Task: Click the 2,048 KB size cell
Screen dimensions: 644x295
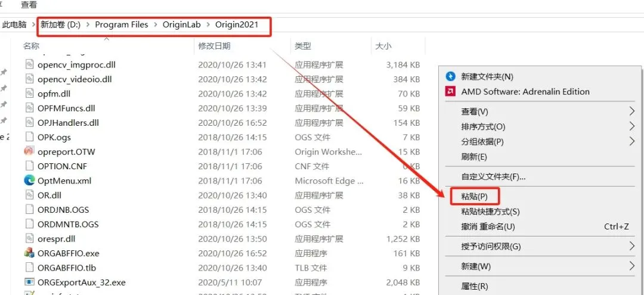Action: (x=403, y=282)
